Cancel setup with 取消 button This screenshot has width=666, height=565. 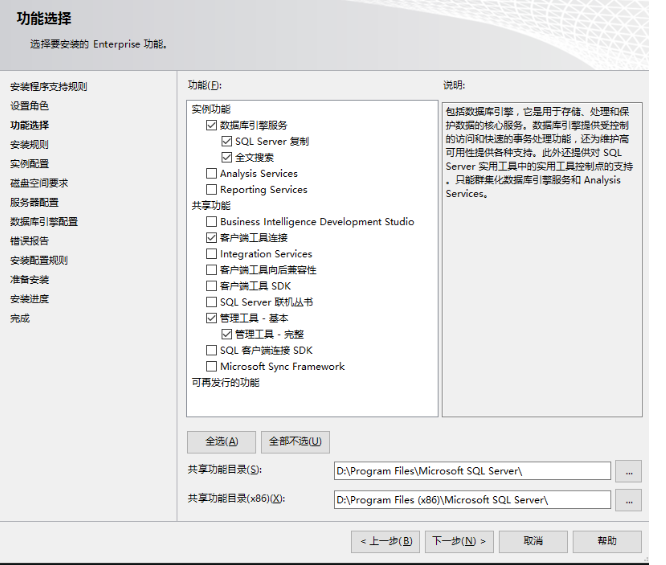(533, 541)
